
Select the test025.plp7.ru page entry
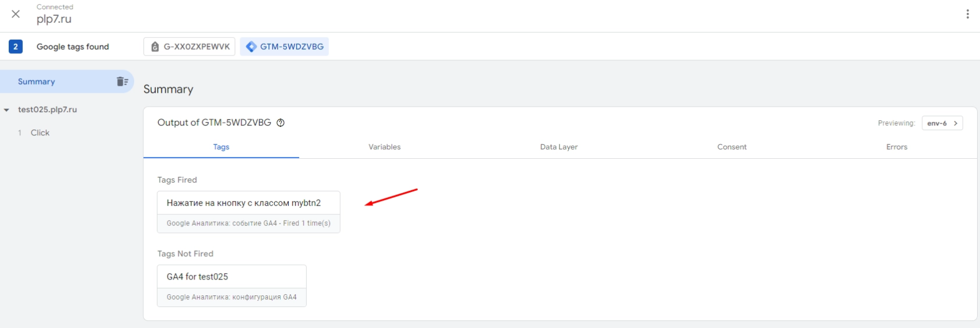click(x=47, y=110)
